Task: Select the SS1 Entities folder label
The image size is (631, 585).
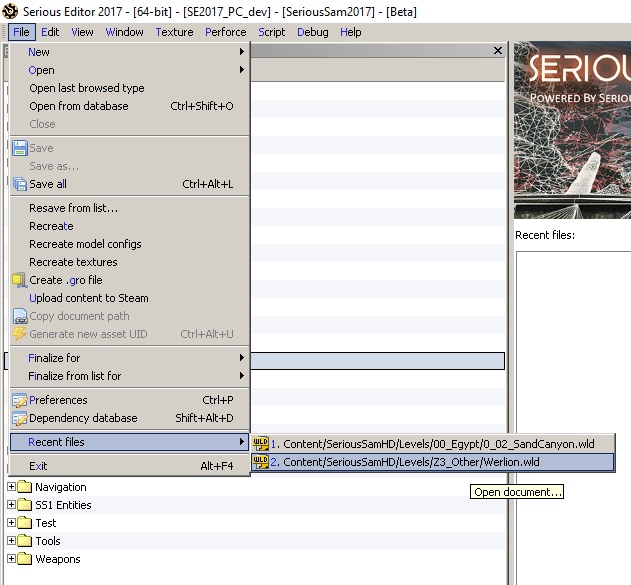Action: (63, 505)
